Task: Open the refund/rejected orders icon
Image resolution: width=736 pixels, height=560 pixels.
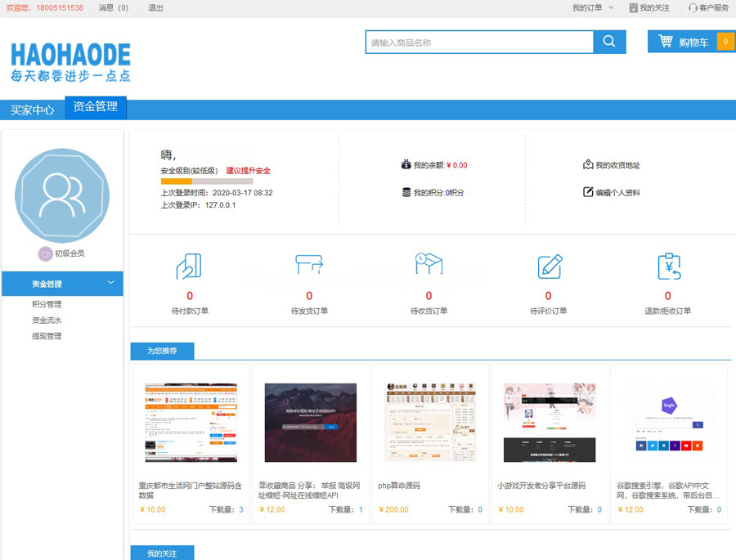Action: 668,267
